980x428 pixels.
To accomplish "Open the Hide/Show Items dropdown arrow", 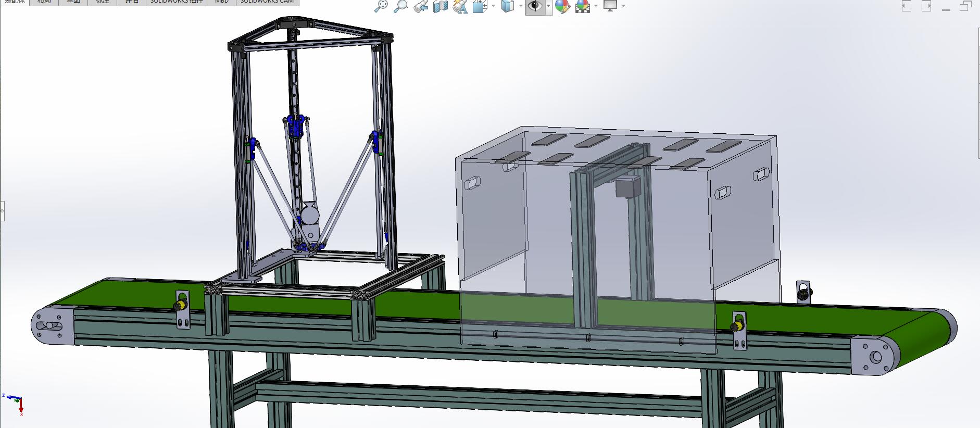I will pyautogui.click(x=548, y=6).
